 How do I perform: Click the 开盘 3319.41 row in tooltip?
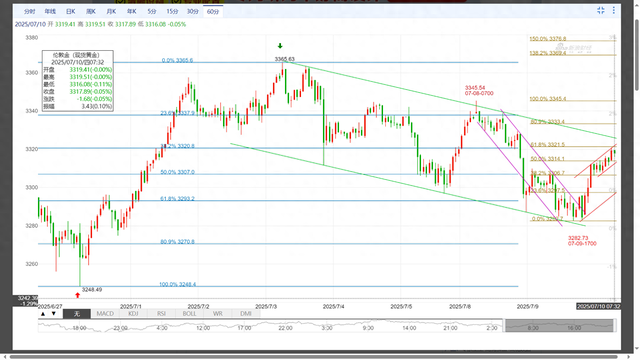tap(78, 70)
